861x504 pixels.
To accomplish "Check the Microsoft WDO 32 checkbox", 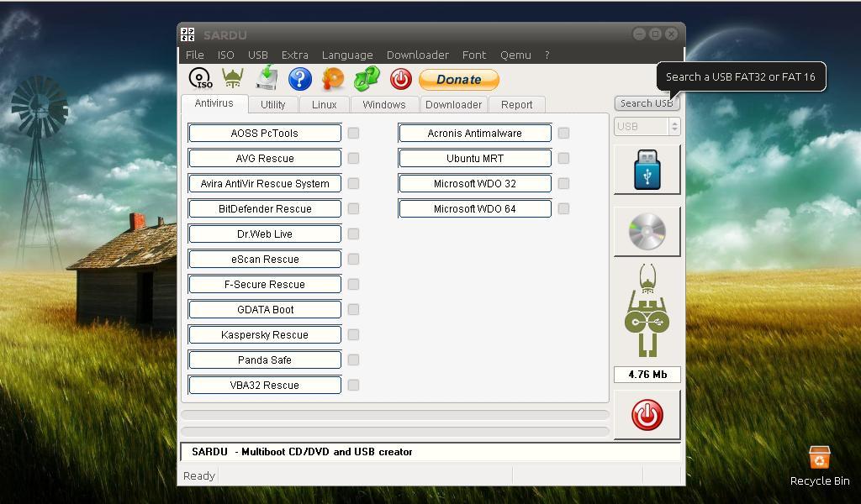I will [563, 184].
